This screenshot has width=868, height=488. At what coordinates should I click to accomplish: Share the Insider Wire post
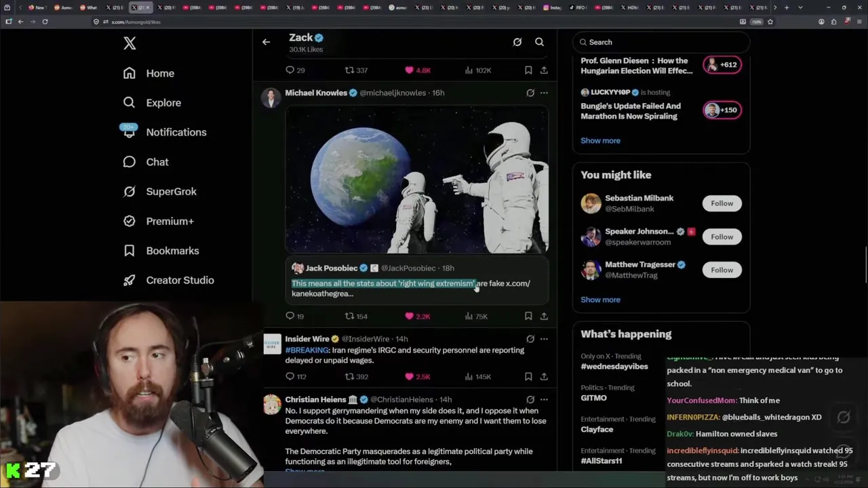click(544, 376)
